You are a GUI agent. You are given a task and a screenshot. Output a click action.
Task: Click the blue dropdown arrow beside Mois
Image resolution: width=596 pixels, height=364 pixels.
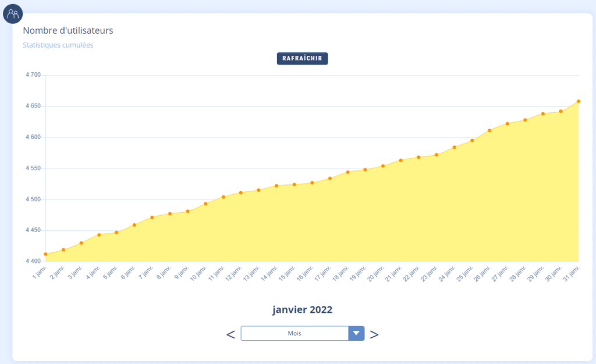(x=356, y=333)
